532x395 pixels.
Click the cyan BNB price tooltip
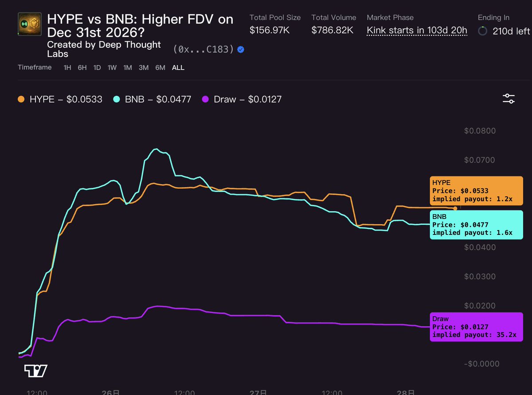(477, 225)
